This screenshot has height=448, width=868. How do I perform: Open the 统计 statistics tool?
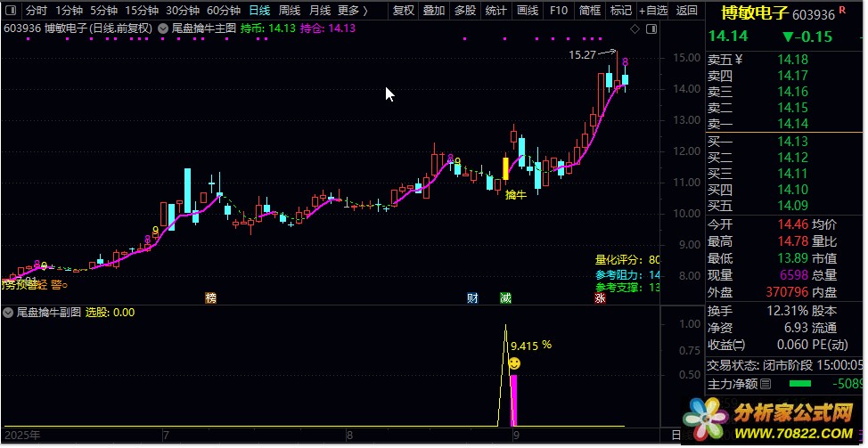pos(496,10)
